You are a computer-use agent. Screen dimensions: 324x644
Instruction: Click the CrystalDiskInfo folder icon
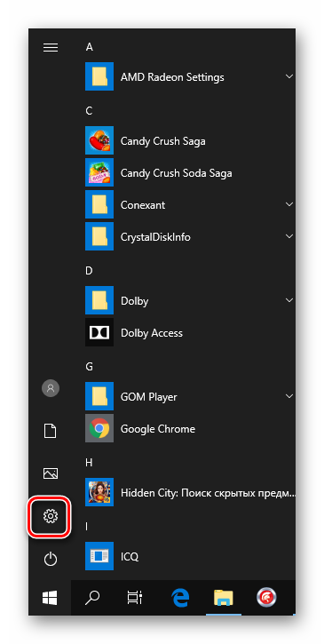coord(99,236)
